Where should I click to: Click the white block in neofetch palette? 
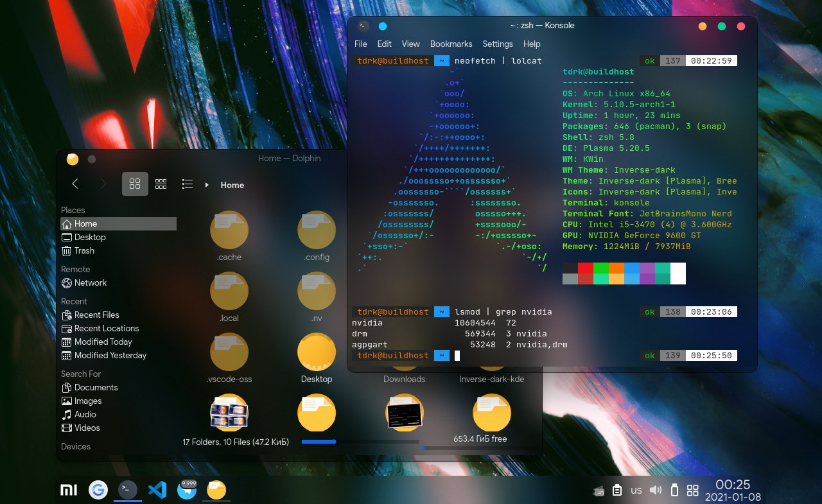(678, 274)
